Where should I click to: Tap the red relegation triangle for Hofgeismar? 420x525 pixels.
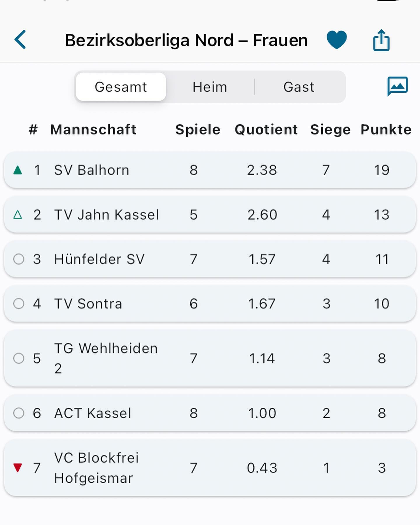coord(18,468)
